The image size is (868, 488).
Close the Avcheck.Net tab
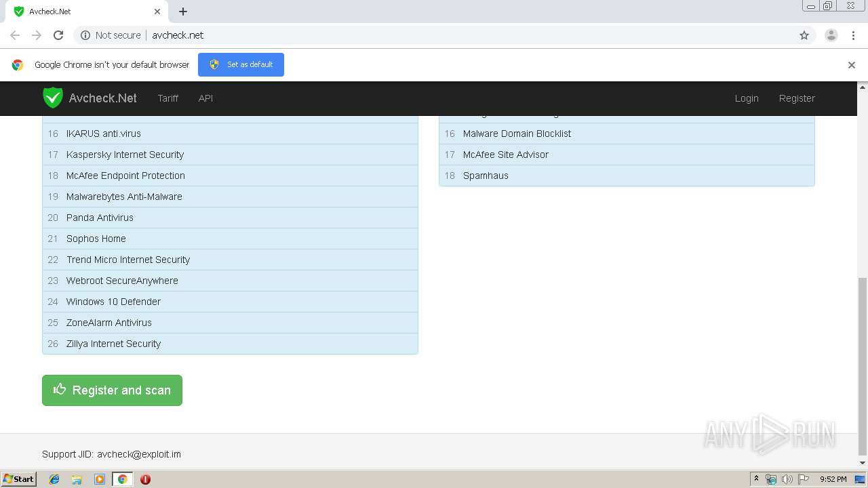(157, 12)
